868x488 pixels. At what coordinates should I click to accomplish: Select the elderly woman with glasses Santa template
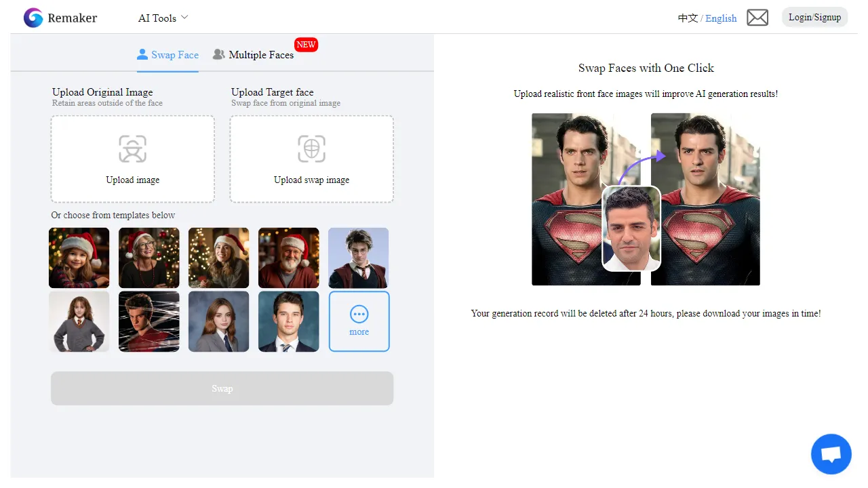[x=149, y=258]
